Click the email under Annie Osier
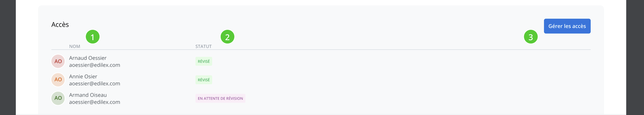The image size is (644, 115). click(94, 84)
